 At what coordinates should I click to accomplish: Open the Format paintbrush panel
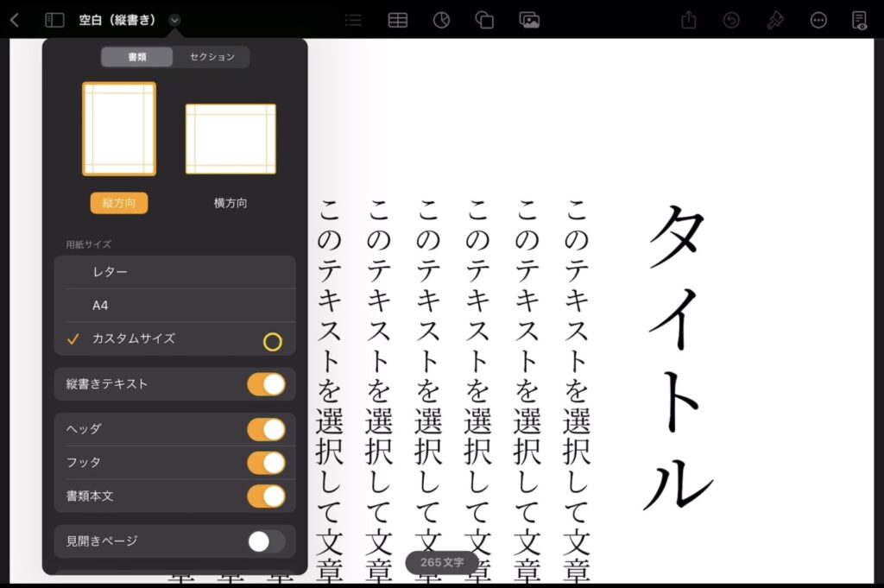click(x=775, y=21)
